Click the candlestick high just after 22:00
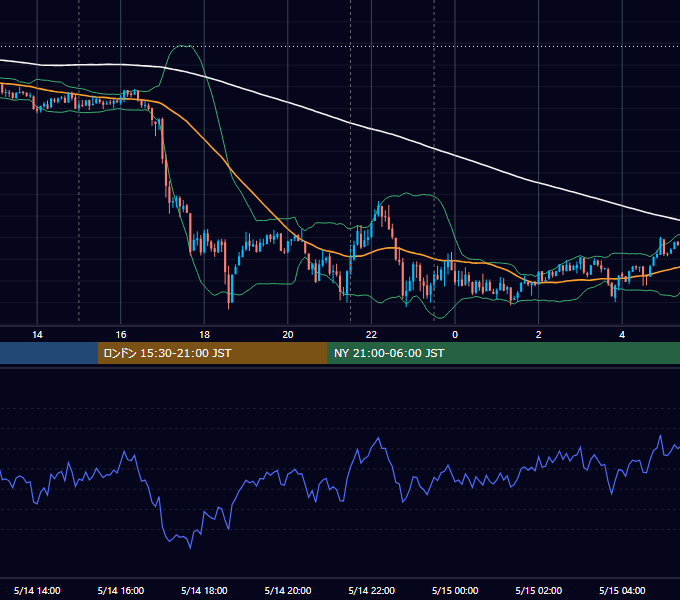Image resolution: width=680 pixels, height=600 pixels. (379, 203)
